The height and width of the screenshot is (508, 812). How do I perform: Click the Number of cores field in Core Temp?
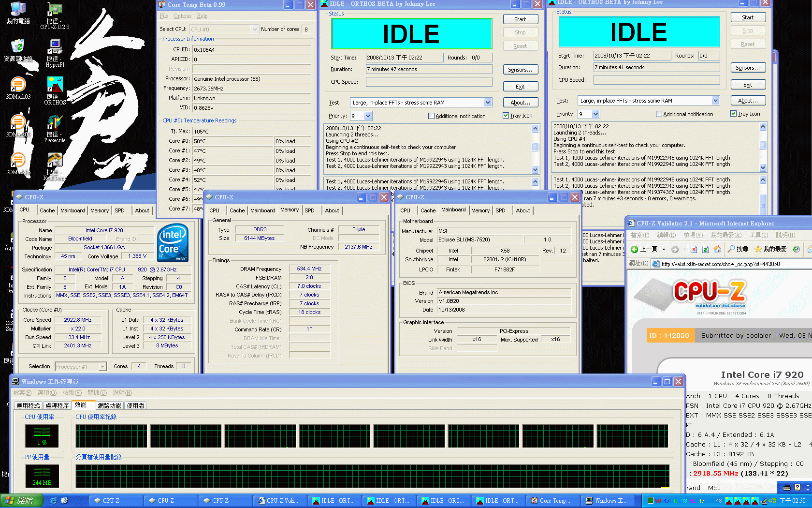point(306,30)
